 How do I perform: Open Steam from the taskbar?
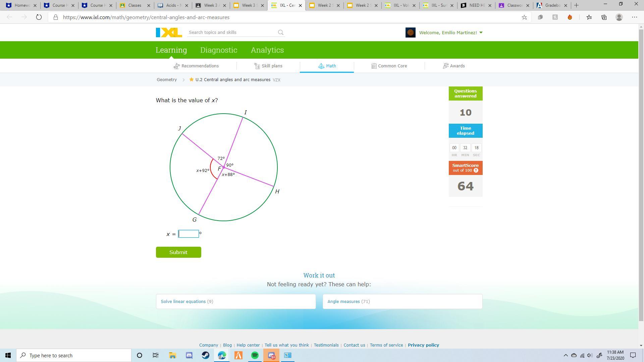[x=206, y=355]
